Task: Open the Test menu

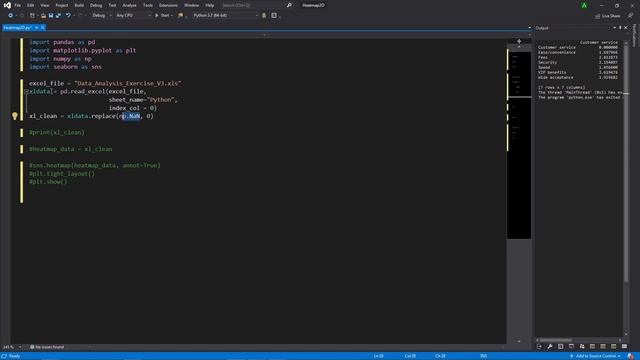Action: 112,5
